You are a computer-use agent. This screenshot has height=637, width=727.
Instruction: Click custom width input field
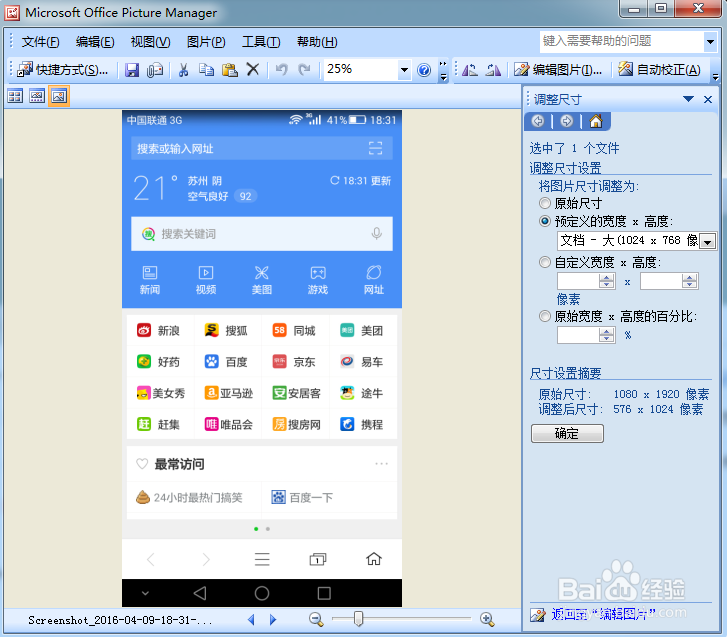pyautogui.click(x=578, y=281)
